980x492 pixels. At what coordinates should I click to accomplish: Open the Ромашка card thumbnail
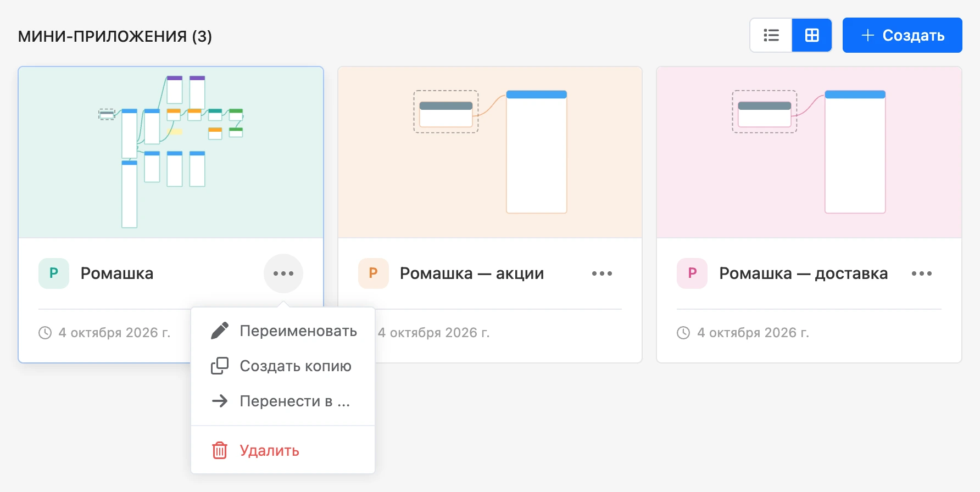click(171, 153)
